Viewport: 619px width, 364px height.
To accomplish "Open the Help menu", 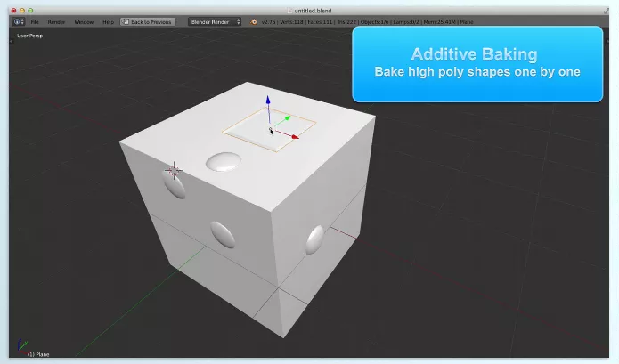I will tap(108, 22).
